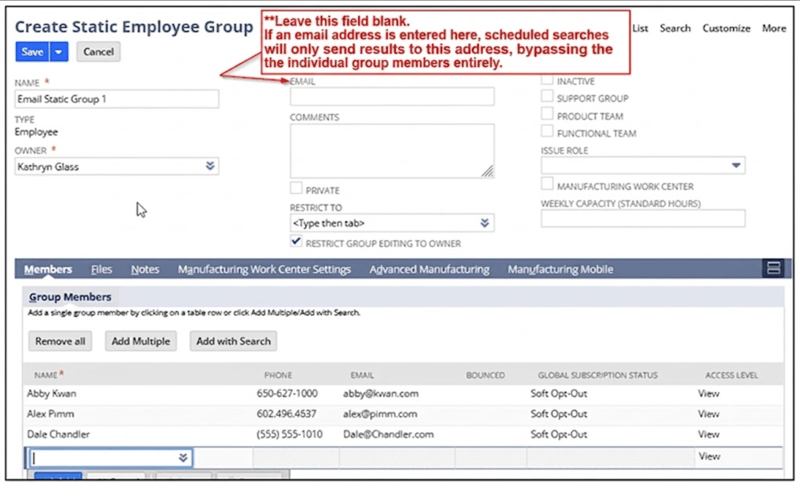
Task: Open the Owner dropdown arrows
Action: click(210, 166)
